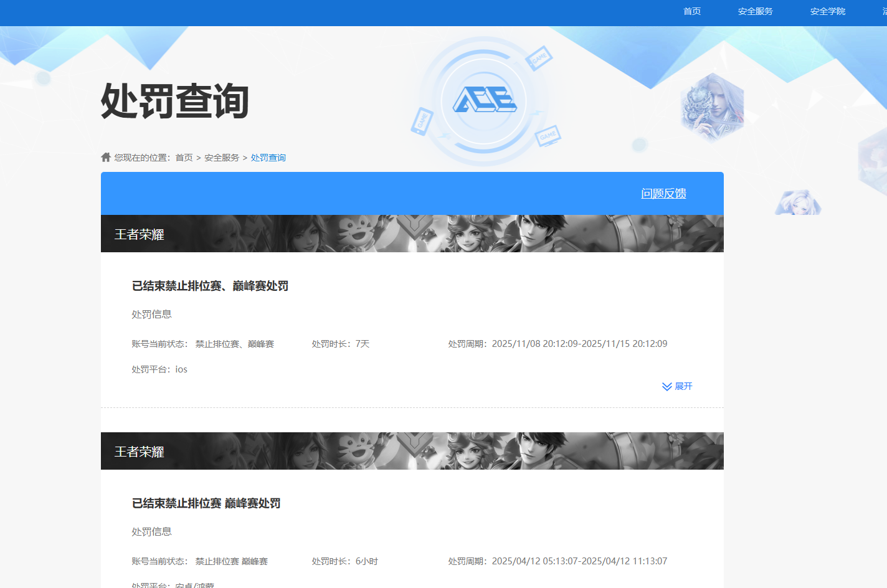Image resolution: width=887 pixels, height=588 pixels.
Task: Click the 已结束禁止排位赛、巅峰赛处罚 title
Action: click(x=210, y=286)
